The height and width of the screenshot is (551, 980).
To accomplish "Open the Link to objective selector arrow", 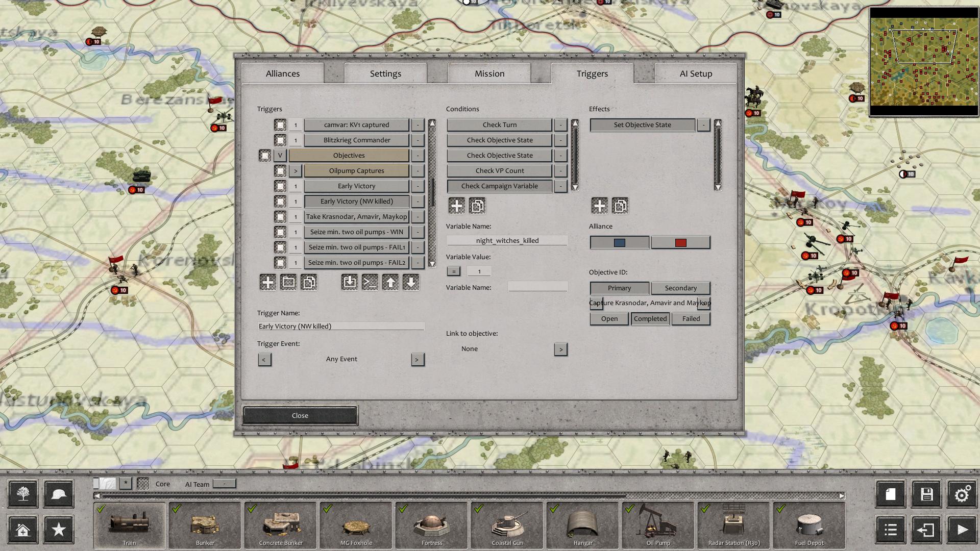I will [560, 349].
